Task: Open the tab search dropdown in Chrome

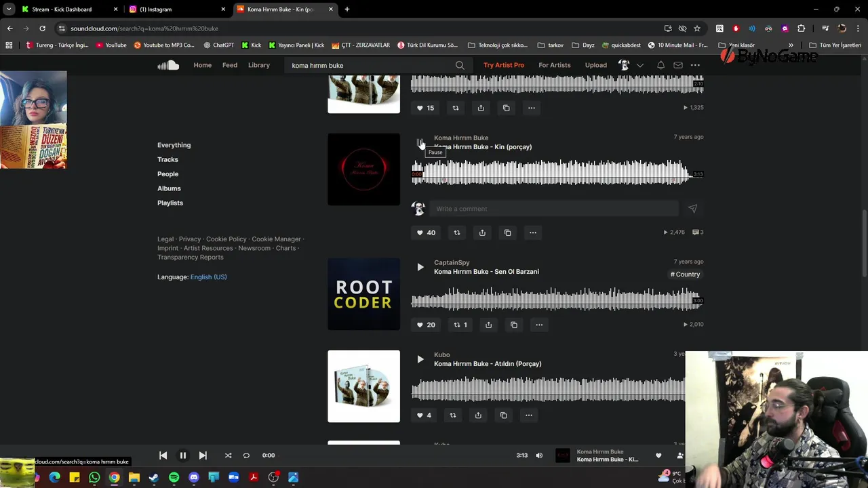Action: coord(9,9)
